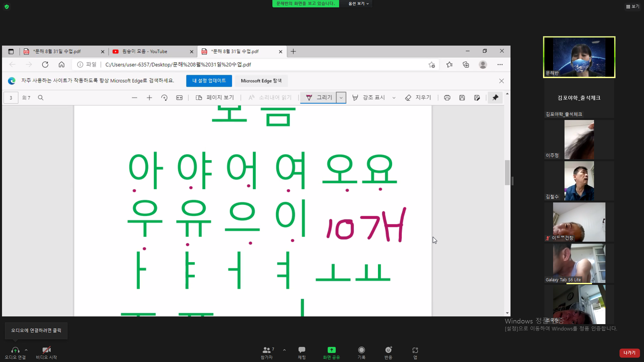Print the PDF document
644x362 pixels.
pos(447,98)
